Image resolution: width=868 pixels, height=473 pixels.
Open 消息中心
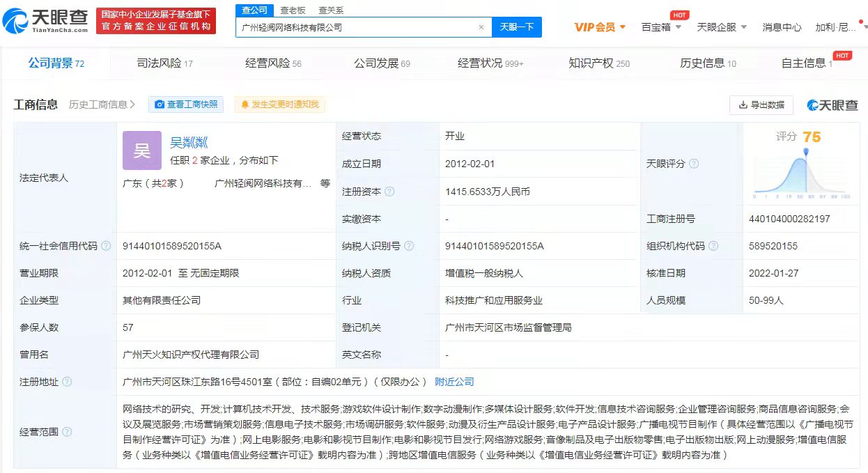(782, 27)
